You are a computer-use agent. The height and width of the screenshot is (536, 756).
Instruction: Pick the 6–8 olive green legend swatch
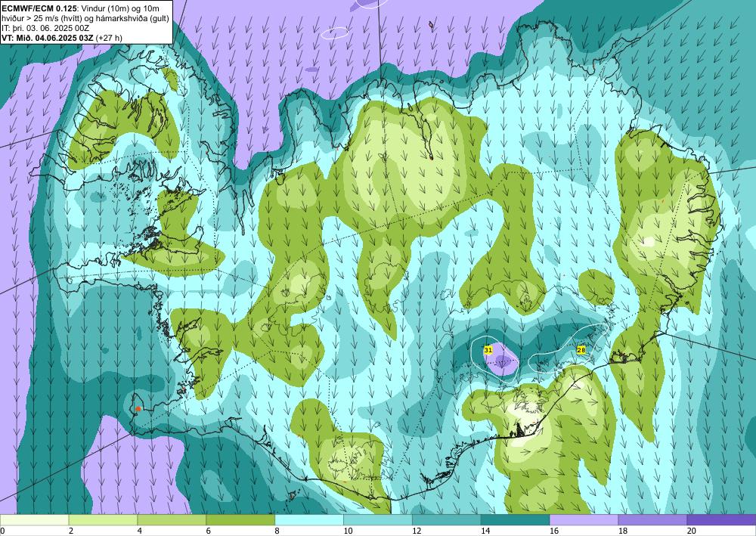[x=240, y=520]
